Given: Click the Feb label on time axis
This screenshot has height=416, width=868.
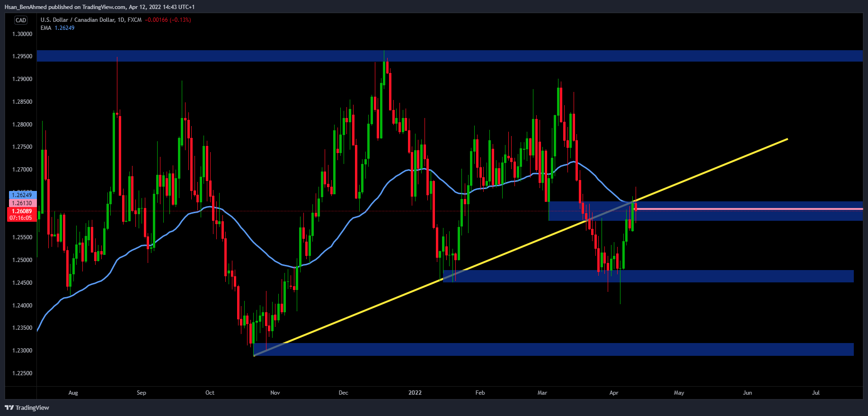Looking at the screenshot, I should (x=480, y=393).
